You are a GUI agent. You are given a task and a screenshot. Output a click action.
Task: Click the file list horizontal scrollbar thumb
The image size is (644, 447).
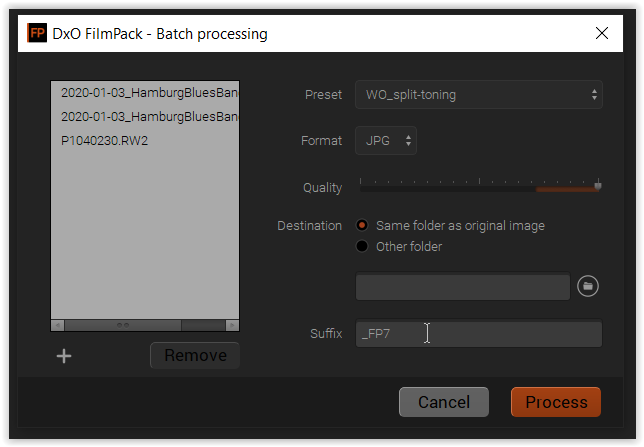pos(123,325)
